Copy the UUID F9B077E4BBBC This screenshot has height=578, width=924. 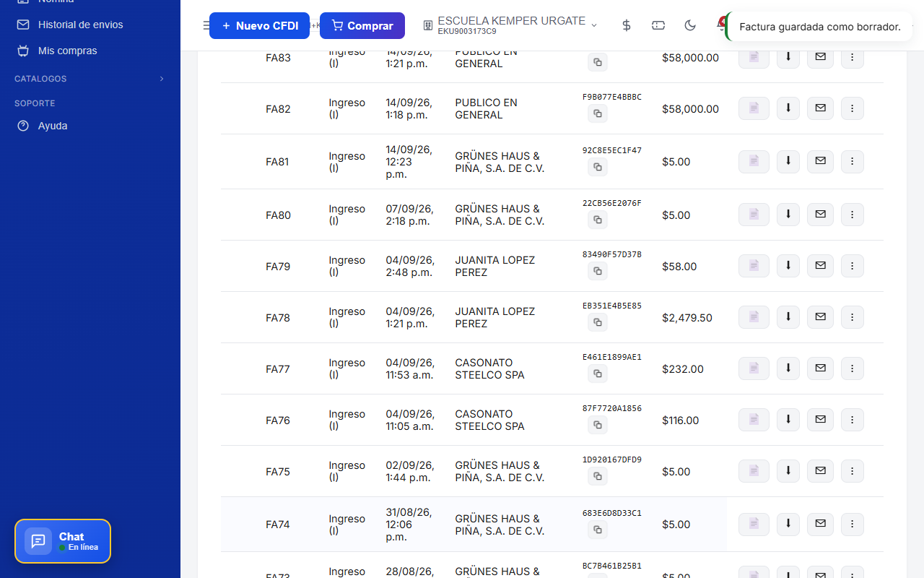(597, 113)
